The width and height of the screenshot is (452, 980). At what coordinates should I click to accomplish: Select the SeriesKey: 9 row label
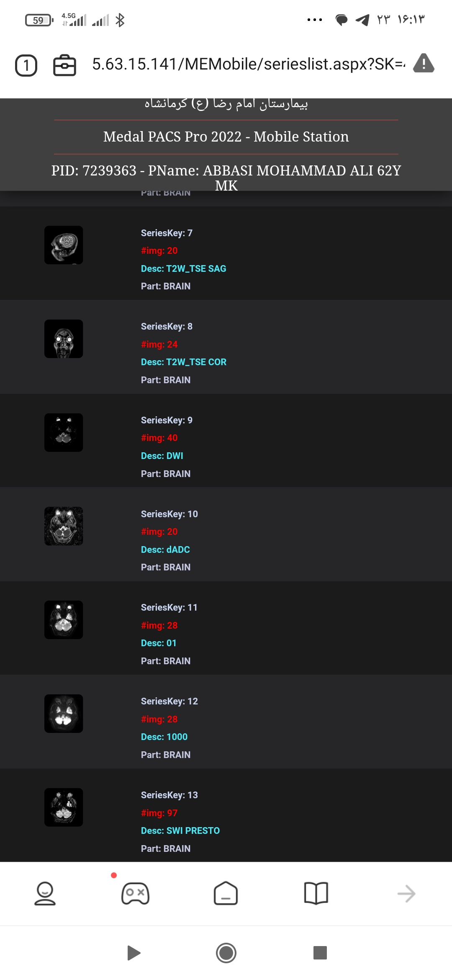[x=167, y=420]
